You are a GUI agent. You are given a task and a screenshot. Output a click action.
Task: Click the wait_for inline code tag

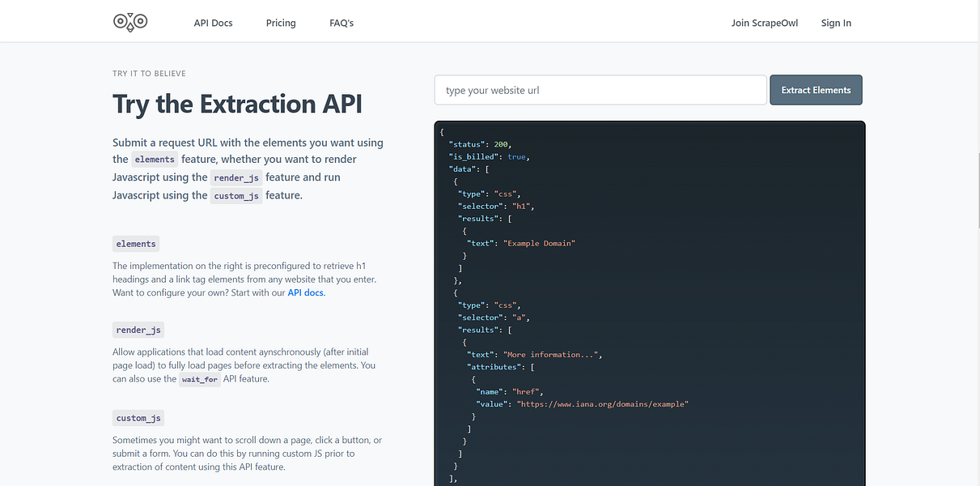[x=200, y=379]
